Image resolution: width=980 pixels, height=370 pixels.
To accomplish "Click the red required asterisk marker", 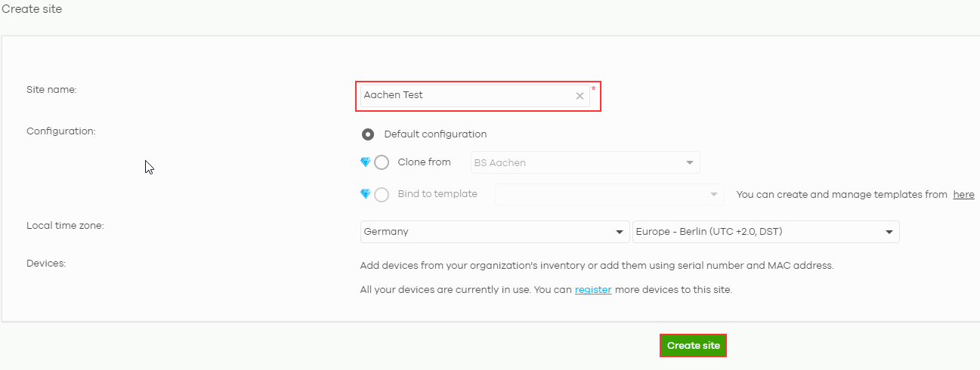I will tap(594, 90).
